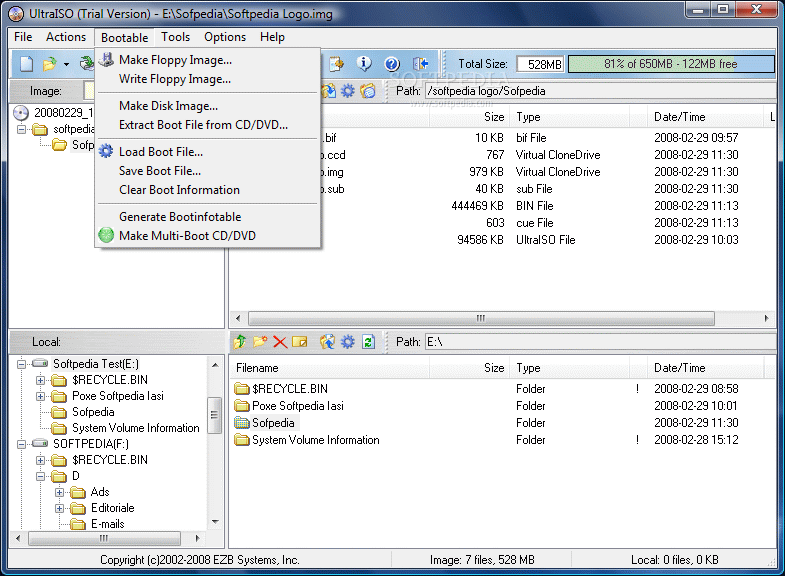Click the Refresh icon in local toolbar
Screen dimensions: 785x576
pos(368,342)
